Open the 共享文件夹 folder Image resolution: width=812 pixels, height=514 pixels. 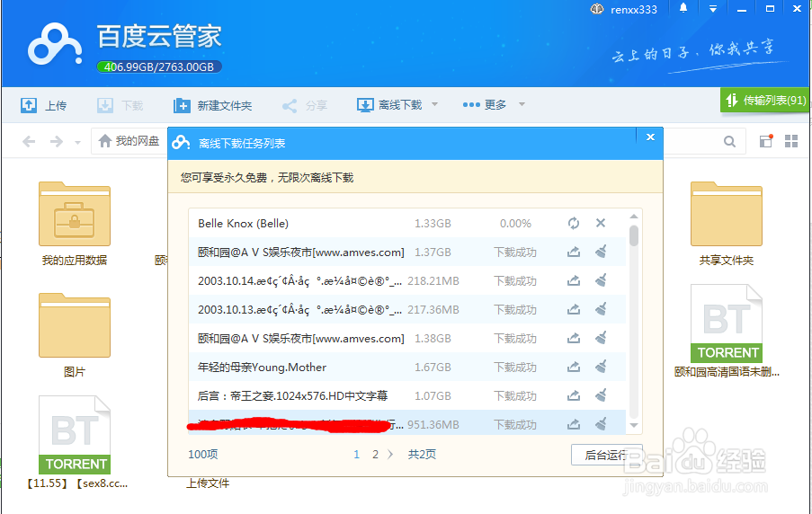pos(726,223)
